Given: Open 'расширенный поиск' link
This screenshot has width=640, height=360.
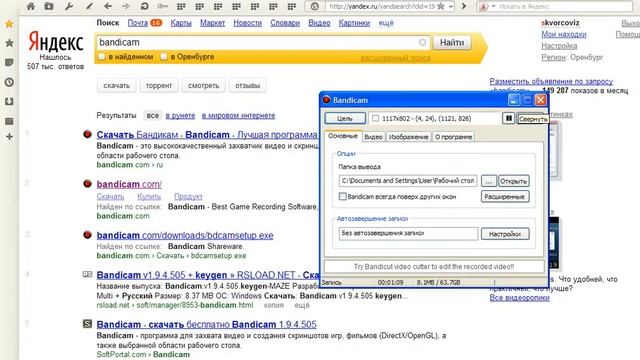Looking at the screenshot, I should 395,58.
